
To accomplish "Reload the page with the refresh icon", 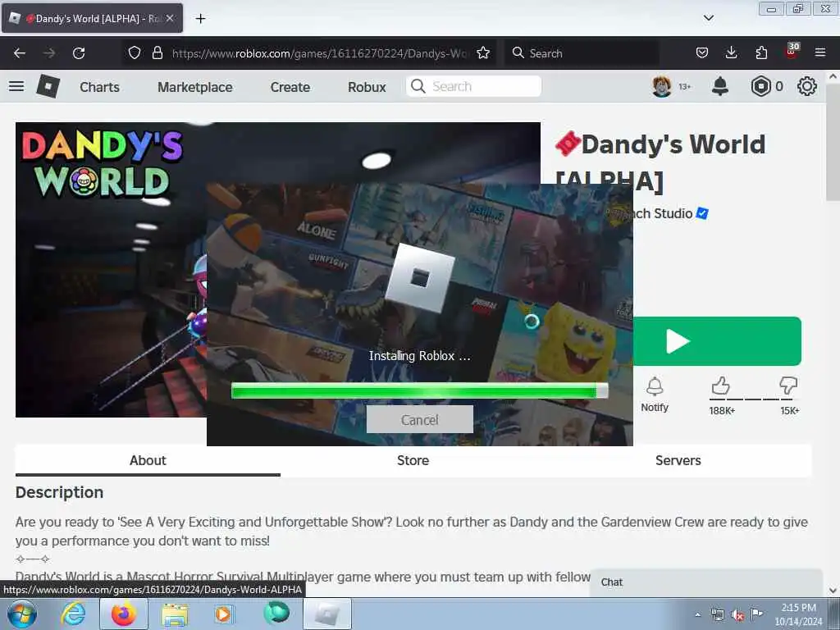I will (x=79, y=53).
